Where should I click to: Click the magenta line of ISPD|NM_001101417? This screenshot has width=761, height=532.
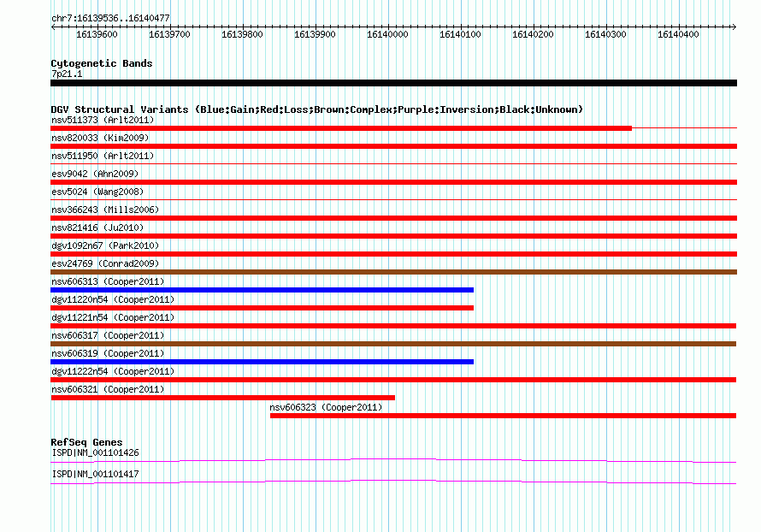[393, 482]
